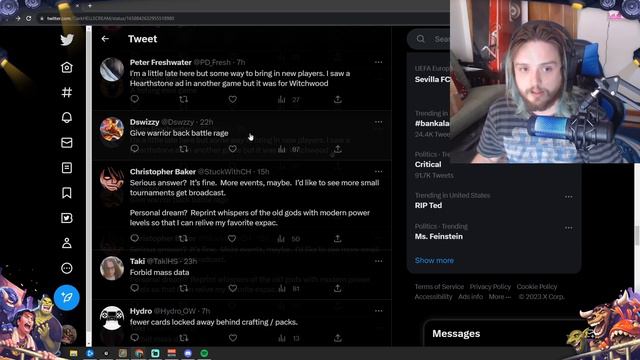Image resolution: width=640 pixels, height=360 pixels.
Task: Open Peter Freshwater's profile avatar
Action: (x=112, y=69)
